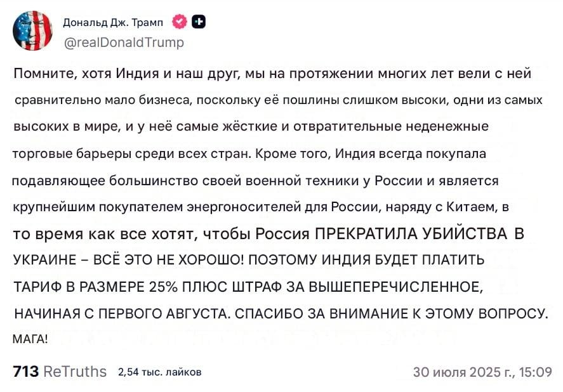This screenshot has height=392, width=563.
Task: Open the Дональд Дж. Трамп display name
Action: (113, 22)
